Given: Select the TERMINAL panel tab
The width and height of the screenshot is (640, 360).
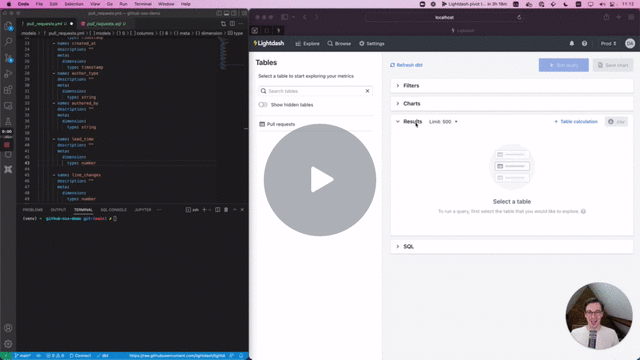Looking at the screenshot, I should pos(83,210).
